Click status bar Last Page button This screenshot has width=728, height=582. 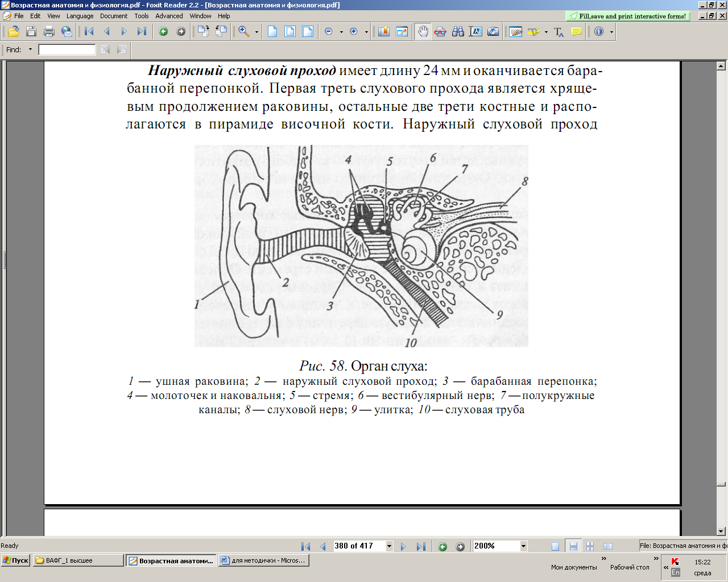(x=421, y=546)
